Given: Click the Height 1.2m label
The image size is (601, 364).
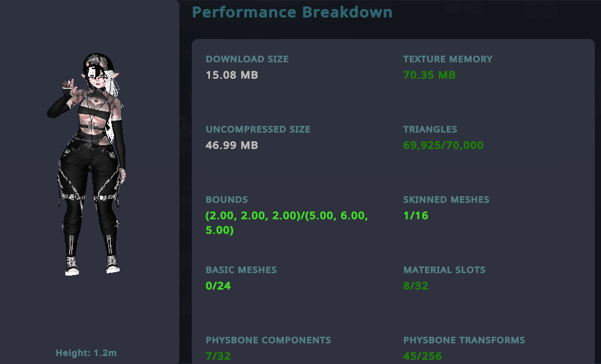Looking at the screenshot, I should 86,353.
